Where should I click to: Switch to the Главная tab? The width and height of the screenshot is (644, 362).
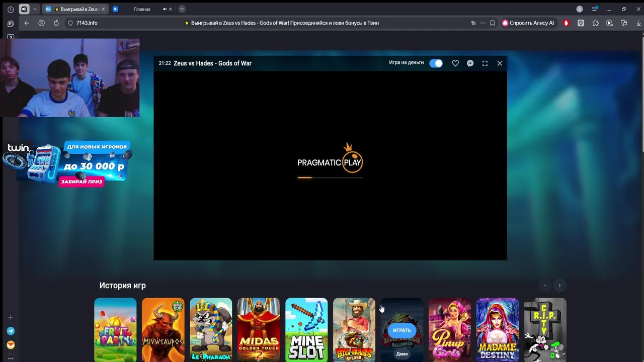point(142,9)
